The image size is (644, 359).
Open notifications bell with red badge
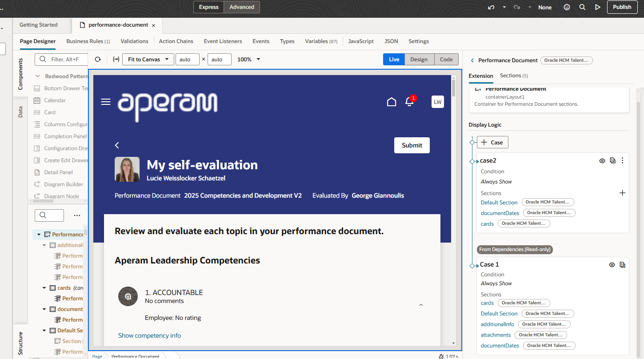410,102
